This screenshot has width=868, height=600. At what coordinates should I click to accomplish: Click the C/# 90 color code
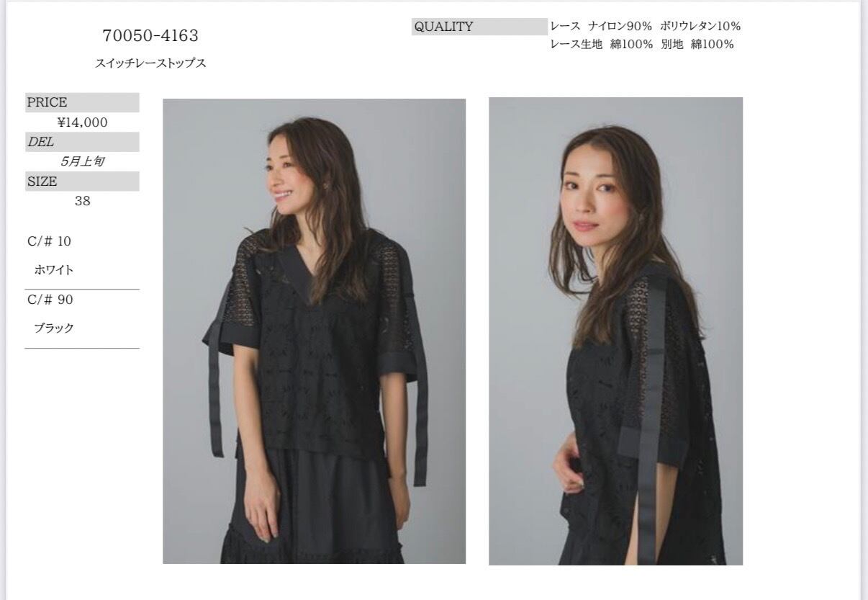pos(50,299)
